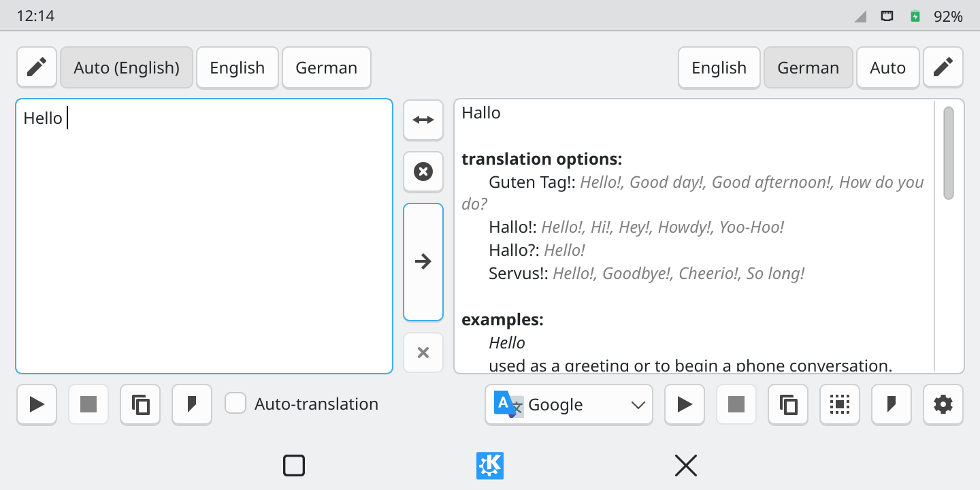980x490 pixels.
Task: Copy source text to clipboard
Action: click(x=140, y=405)
